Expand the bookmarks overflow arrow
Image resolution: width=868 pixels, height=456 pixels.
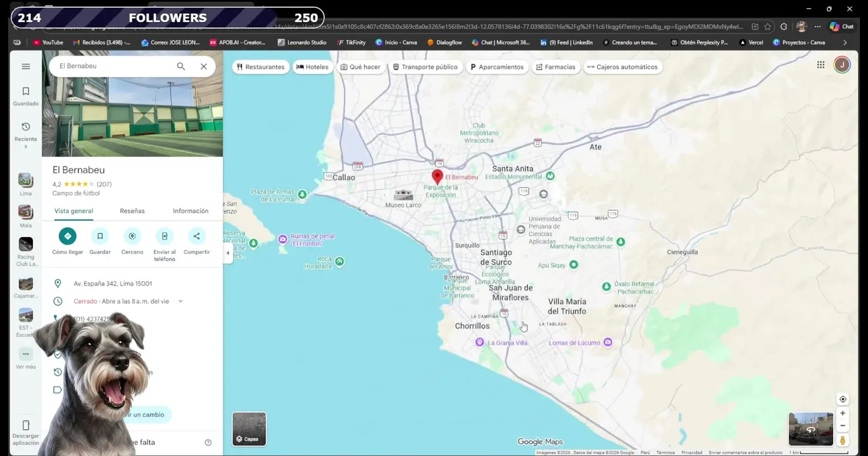click(x=845, y=42)
